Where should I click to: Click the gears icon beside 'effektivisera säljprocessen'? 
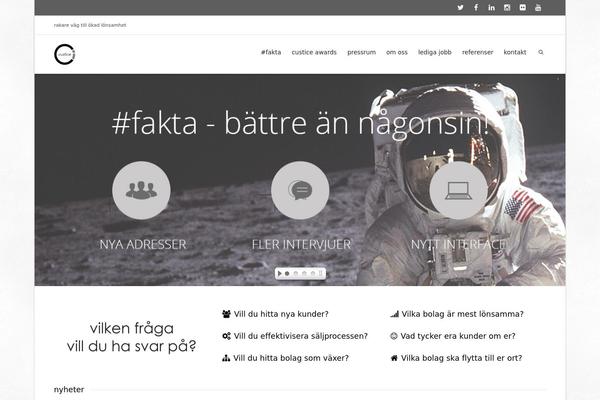point(226,336)
